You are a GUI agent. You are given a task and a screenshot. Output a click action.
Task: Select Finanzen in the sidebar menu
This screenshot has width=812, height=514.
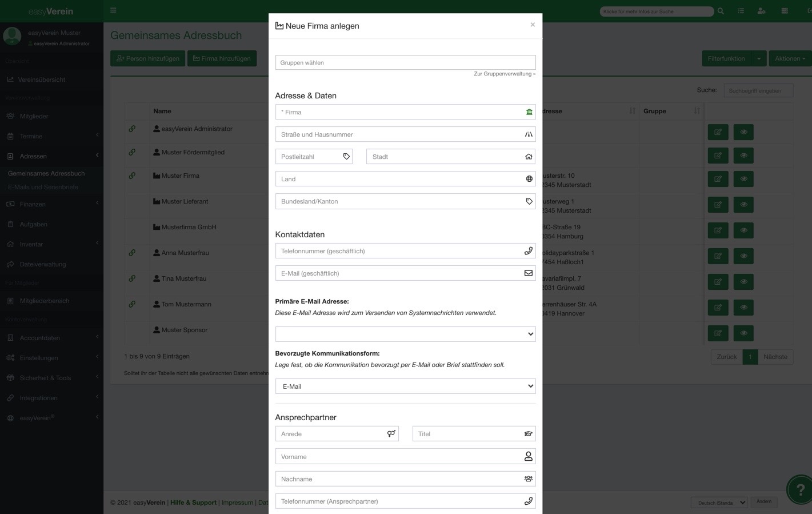[33, 204]
